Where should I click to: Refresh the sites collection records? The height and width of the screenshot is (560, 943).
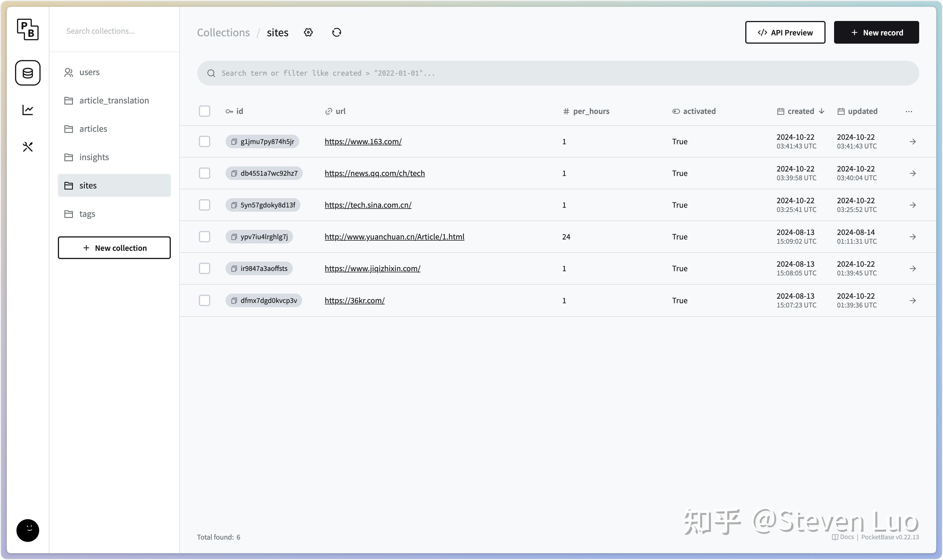coord(336,33)
